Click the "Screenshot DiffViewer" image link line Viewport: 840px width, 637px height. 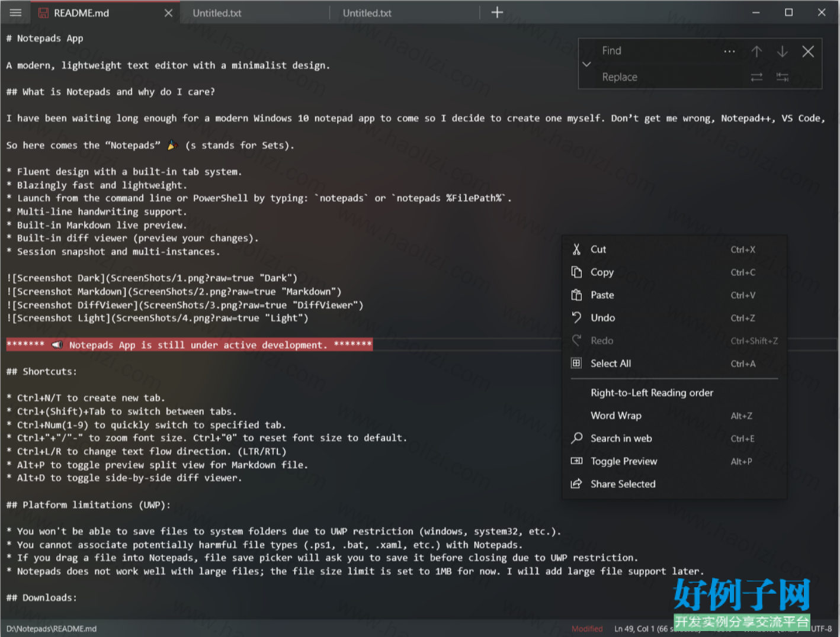pos(185,305)
